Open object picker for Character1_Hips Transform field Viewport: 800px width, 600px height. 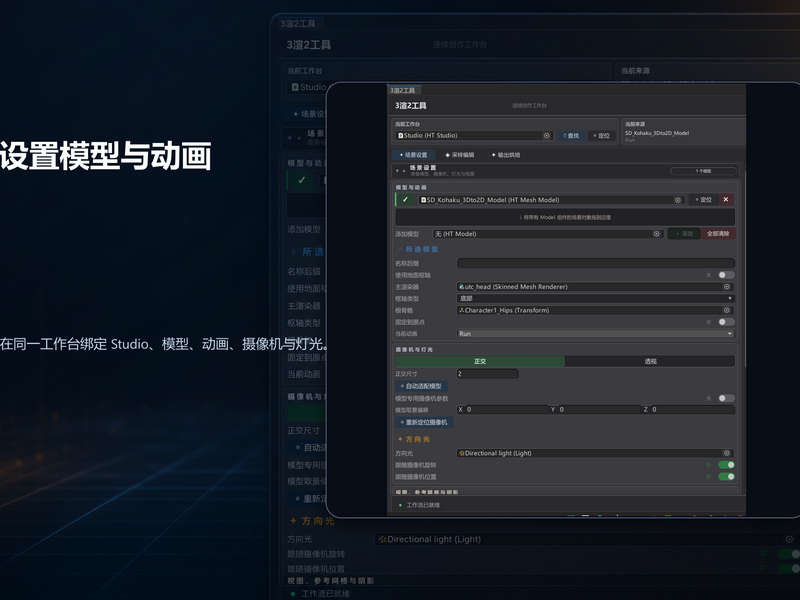pos(727,310)
